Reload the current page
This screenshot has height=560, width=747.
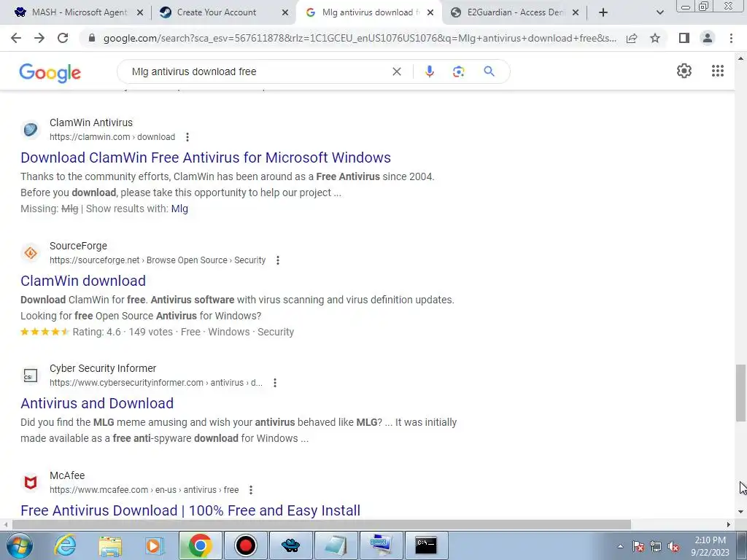tap(63, 38)
